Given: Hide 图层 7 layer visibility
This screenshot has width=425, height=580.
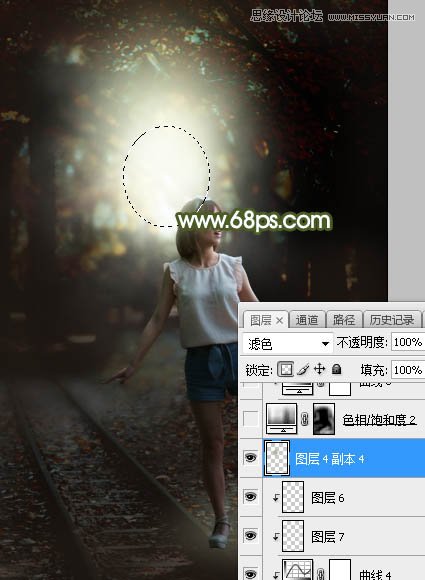Looking at the screenshot, I should (x=250, y=535).
